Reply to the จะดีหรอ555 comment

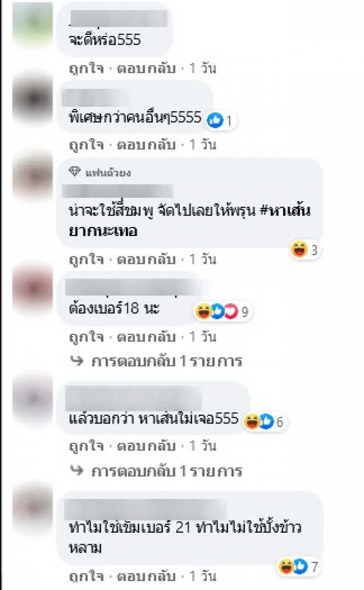click(x=146, y=69)
